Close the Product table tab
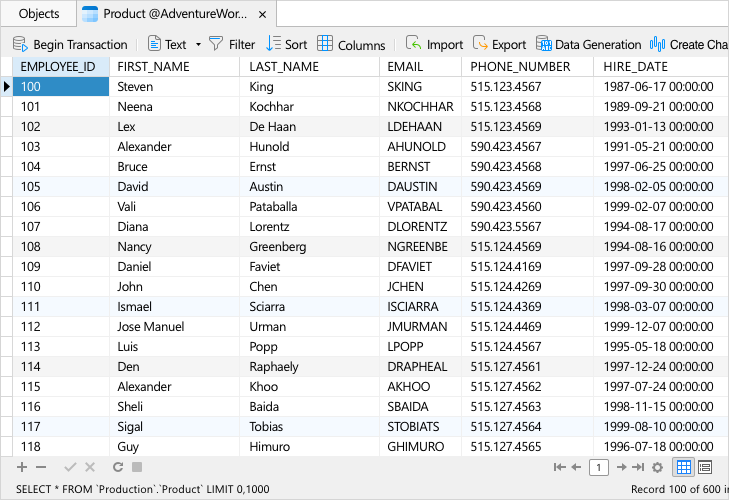Screen dimensions: 729x500 [262, 15]
